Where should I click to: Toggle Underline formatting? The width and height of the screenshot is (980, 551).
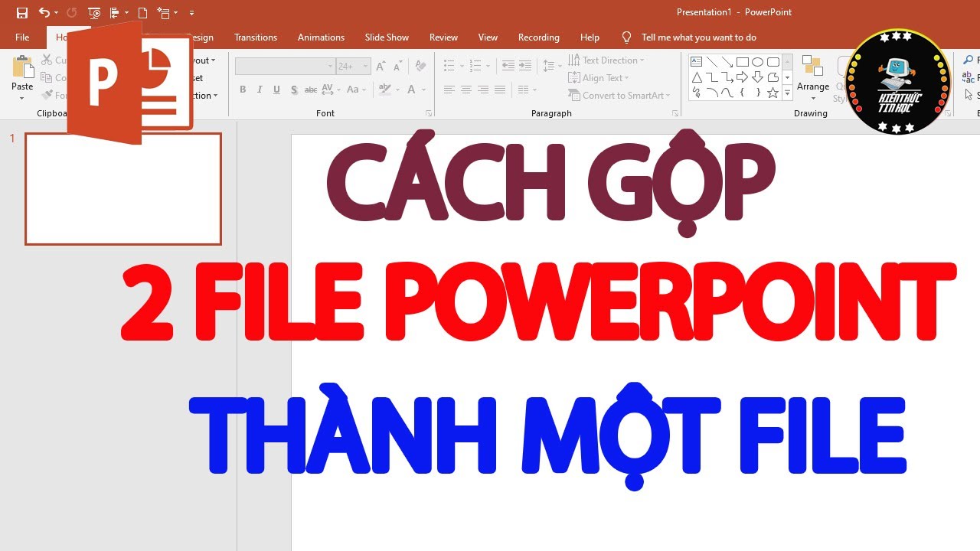[x=276, y=90]
